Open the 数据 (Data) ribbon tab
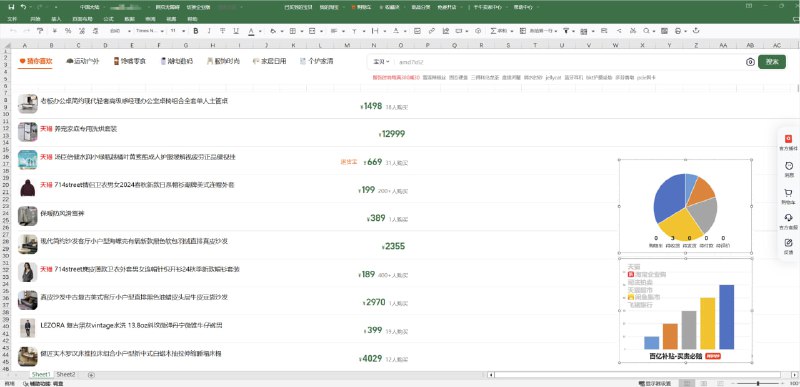The height and width of the screenshot is (387, 800). click(x=130, y=19)
